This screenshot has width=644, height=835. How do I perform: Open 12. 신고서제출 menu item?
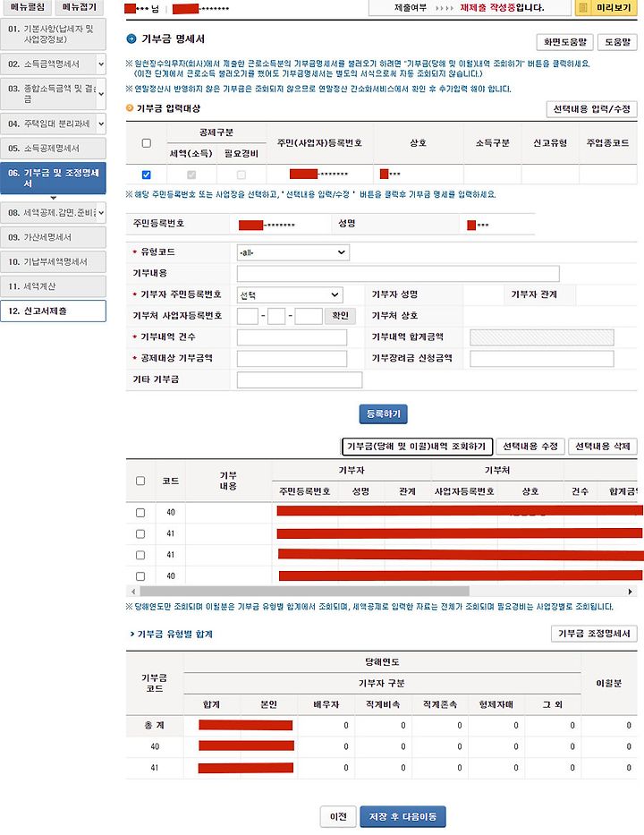click(x=54, y=311)
